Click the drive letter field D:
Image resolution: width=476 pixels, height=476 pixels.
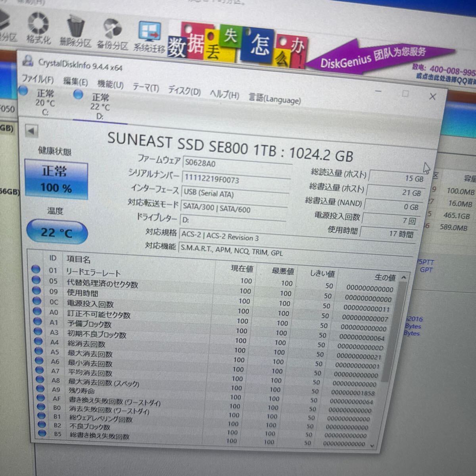(233, 222)
